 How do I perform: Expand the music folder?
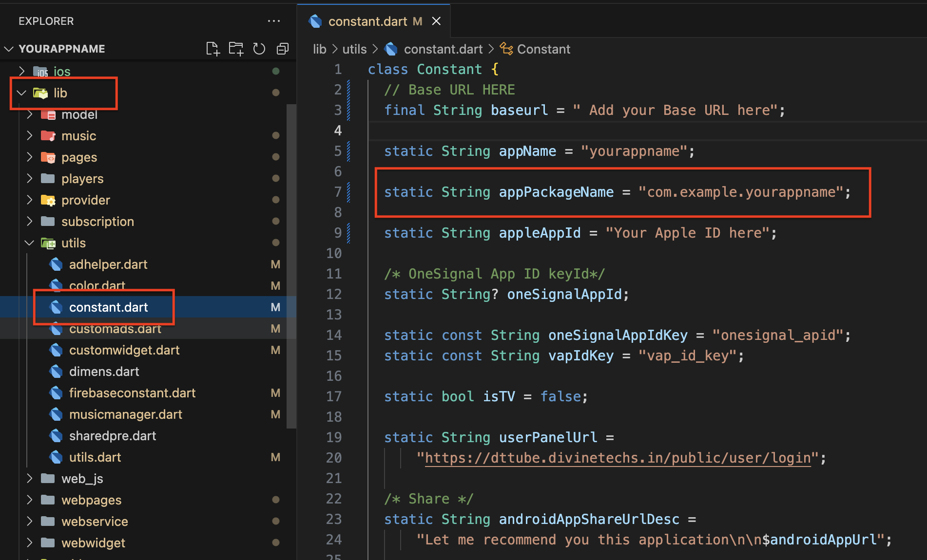pyautogui.click(x=29, y=136)
